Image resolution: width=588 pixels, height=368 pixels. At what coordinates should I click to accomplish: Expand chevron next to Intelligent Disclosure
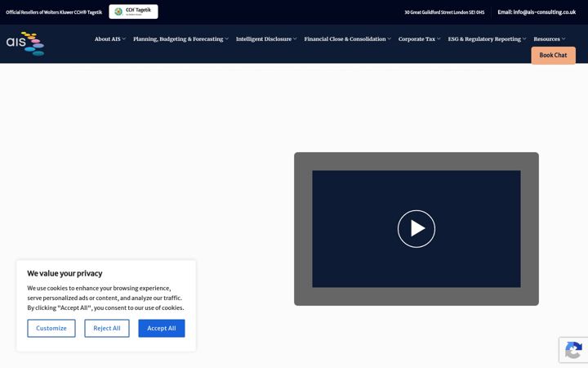pyautogui.click(x=295, y=38)
